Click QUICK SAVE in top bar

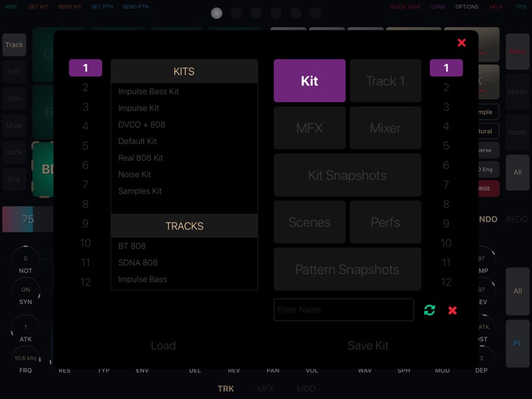[x=405, y=6]
